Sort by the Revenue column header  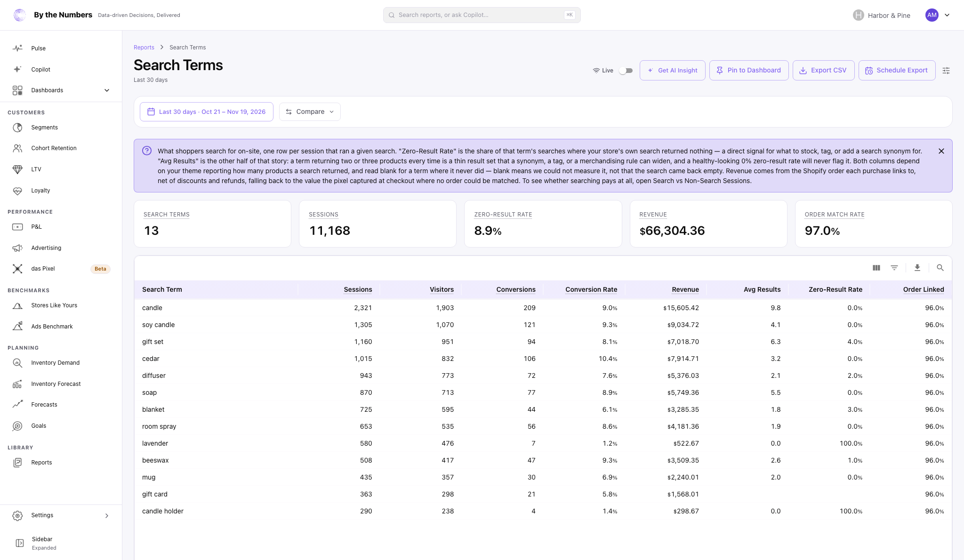pyautogui.click(x=685, y=289)
